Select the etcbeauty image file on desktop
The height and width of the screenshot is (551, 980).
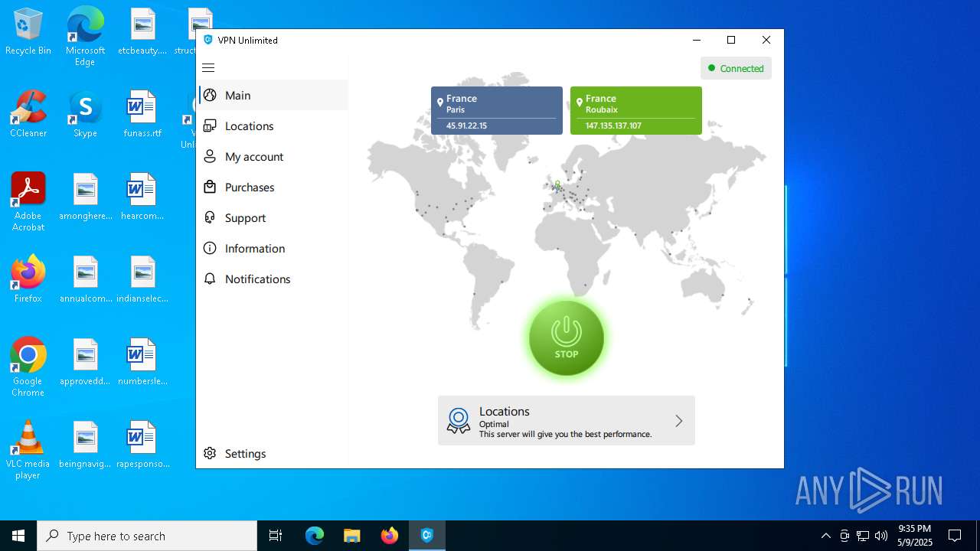tap(142, 32)
